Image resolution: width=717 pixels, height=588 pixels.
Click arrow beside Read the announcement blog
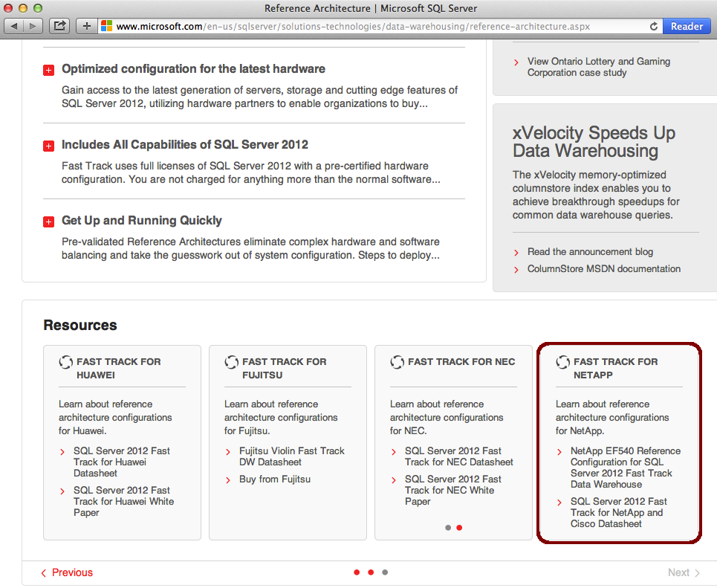tap(516, 253)
